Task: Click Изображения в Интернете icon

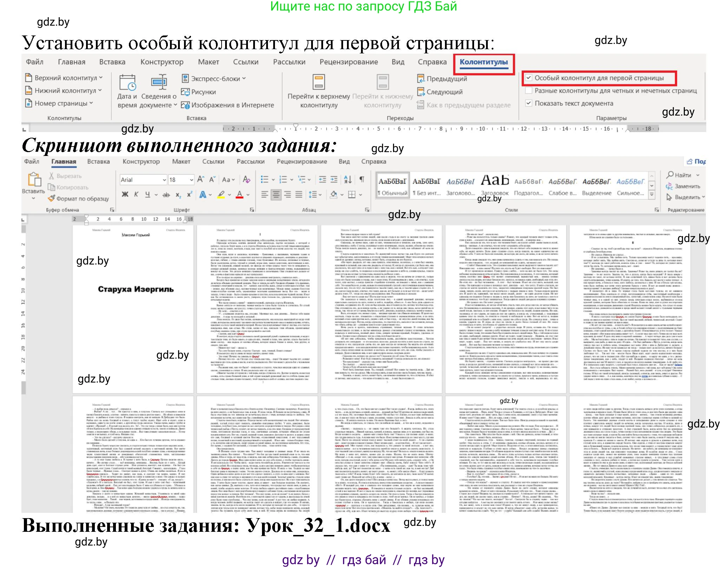Action: tap(187, 104)
